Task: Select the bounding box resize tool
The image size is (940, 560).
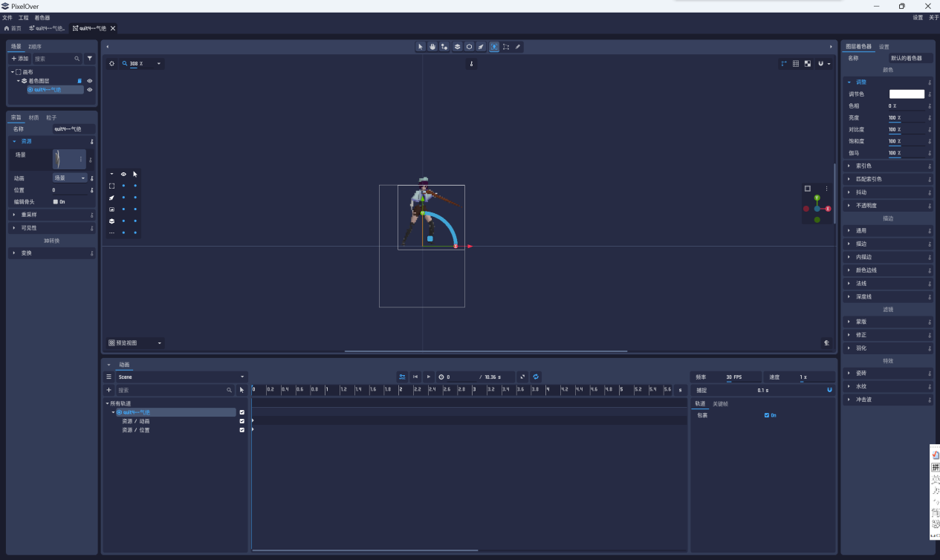Action: tap(506, 46)
